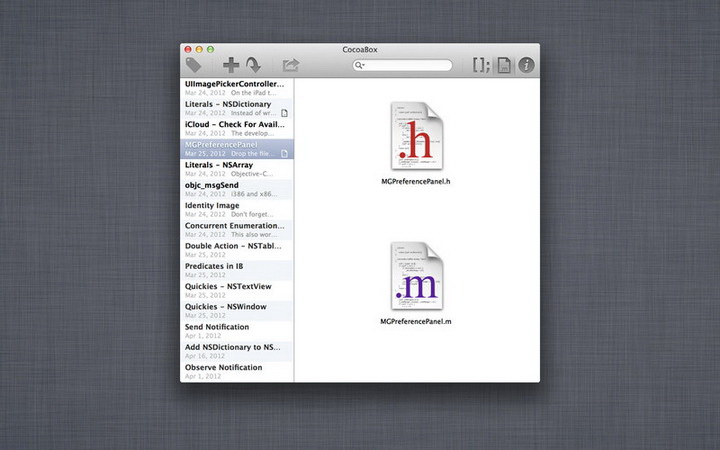Click inside the search field
720x450 pixels.
point(402,65)
